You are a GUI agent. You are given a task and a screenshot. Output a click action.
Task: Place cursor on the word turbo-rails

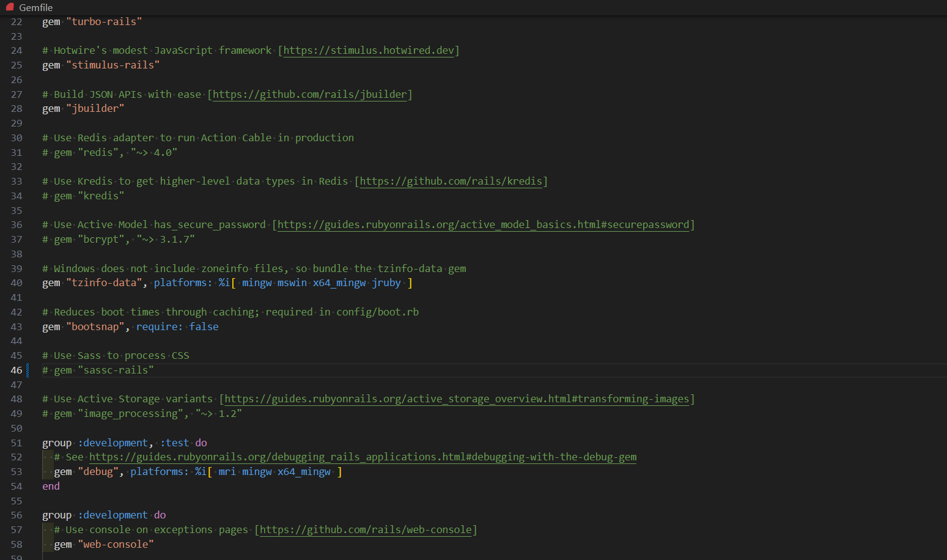tap(104, 21)
